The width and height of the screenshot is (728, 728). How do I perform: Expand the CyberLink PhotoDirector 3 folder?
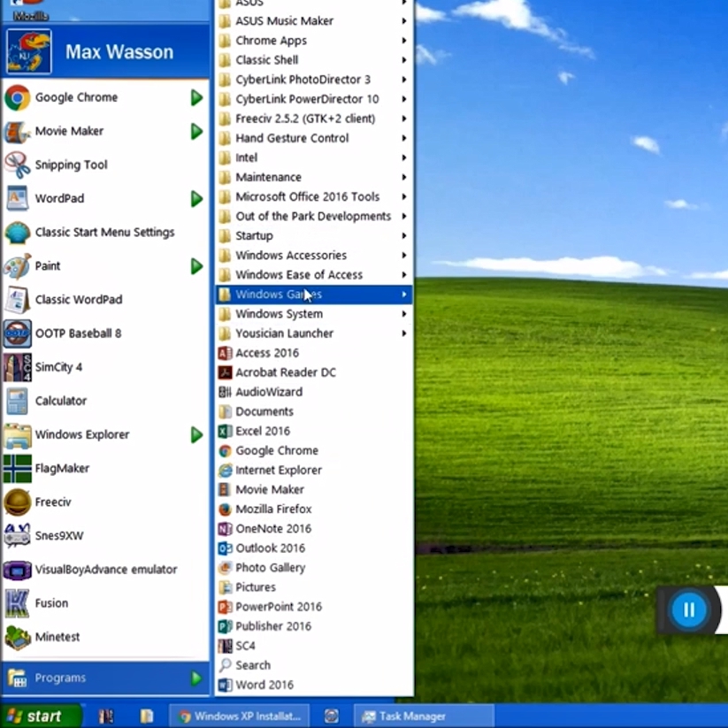314,80
